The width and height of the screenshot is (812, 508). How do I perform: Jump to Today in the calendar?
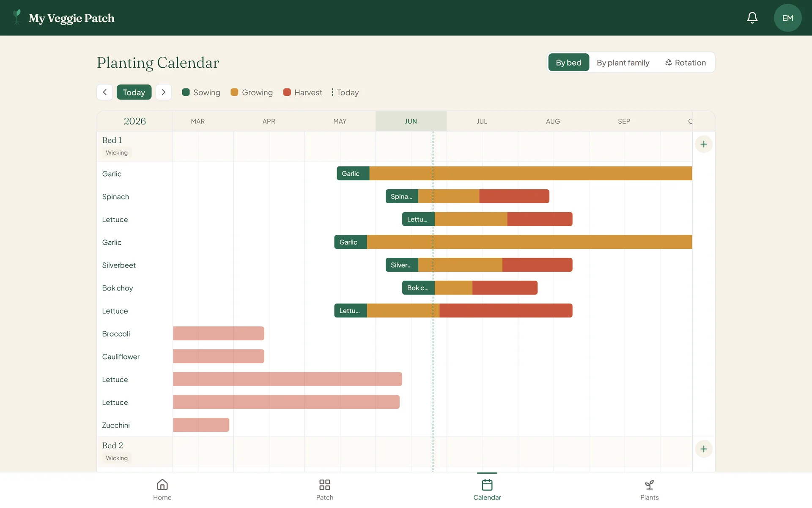point(134,92)
